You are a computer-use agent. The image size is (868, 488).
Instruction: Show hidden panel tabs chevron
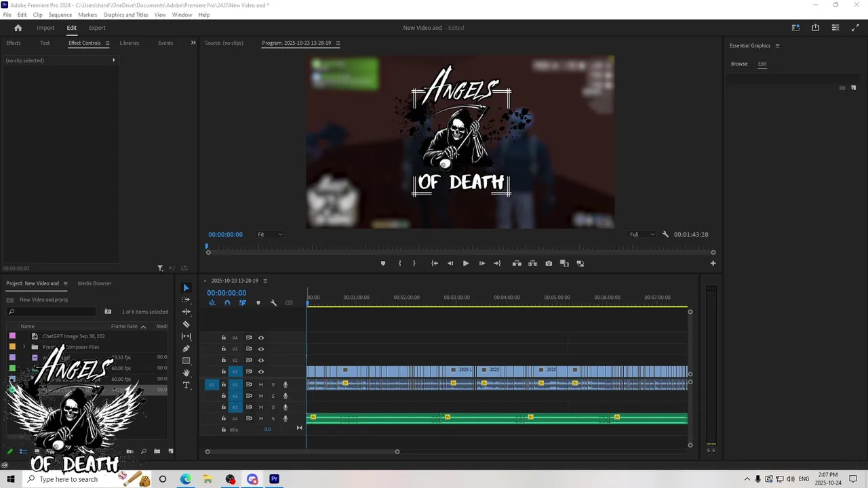[193, 43]
